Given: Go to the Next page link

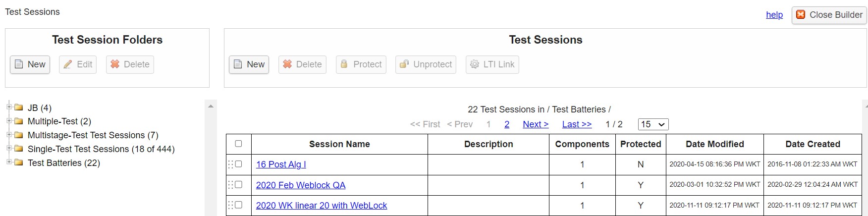Looking at the screenshot, I should 535,124.
